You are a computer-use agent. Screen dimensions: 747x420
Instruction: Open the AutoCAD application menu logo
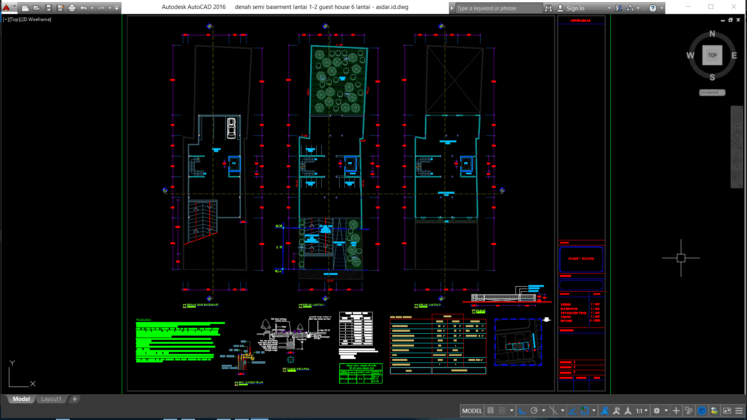[x=7, y=8]
